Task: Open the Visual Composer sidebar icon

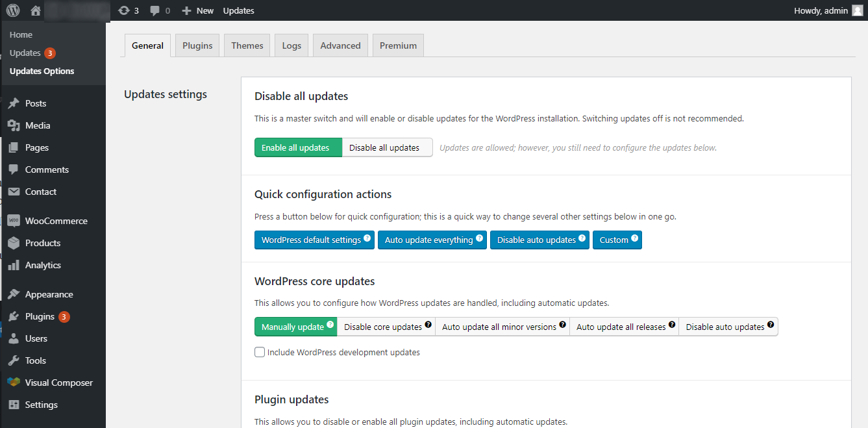Action: point(14,383)
